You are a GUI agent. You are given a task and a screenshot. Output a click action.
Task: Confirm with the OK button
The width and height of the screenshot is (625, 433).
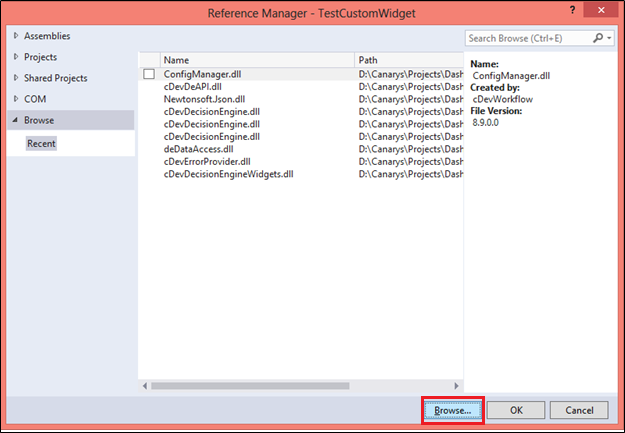click(x=516, y=410)
